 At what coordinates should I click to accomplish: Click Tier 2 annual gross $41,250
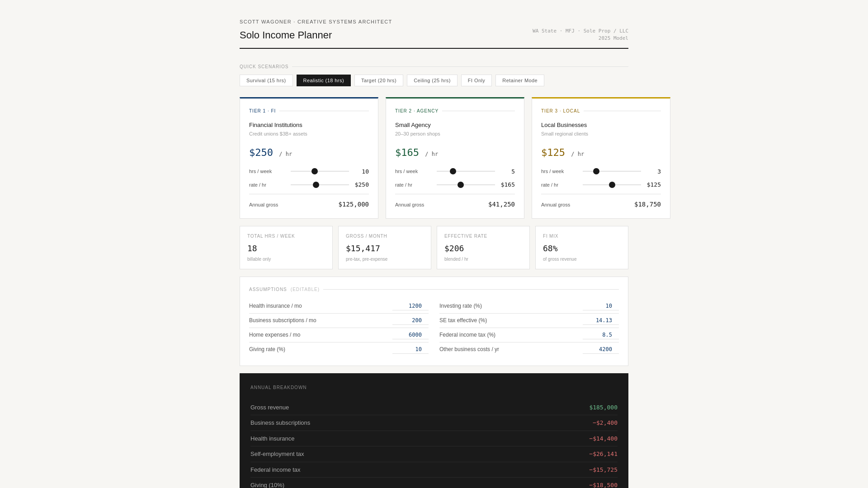pos(501,205)
